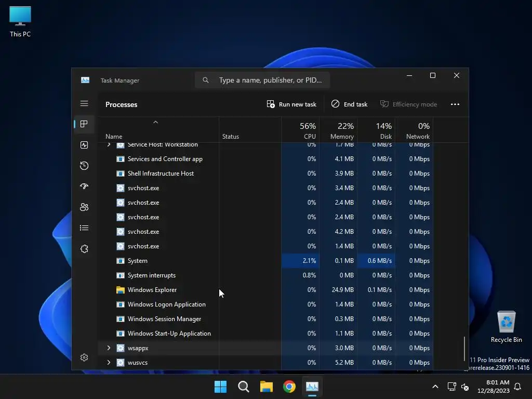Open the Windows Start menu
532x399 pixels.
pos(220,387)
